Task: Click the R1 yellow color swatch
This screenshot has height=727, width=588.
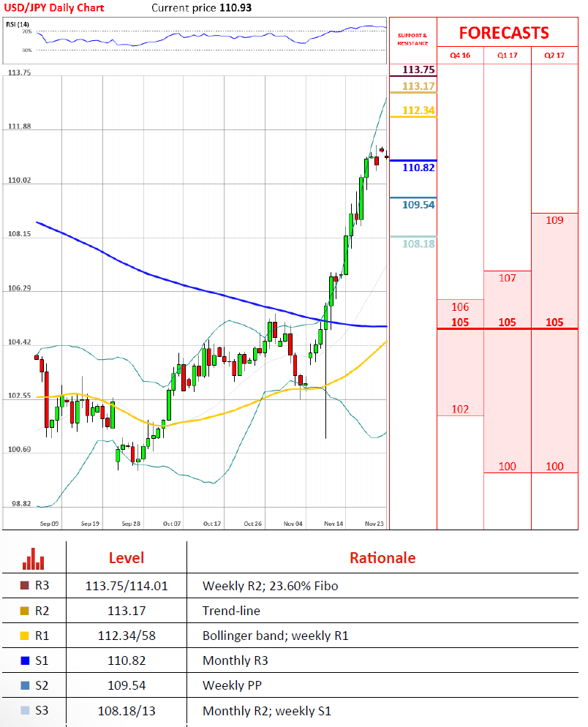Action: pos(25,636)
